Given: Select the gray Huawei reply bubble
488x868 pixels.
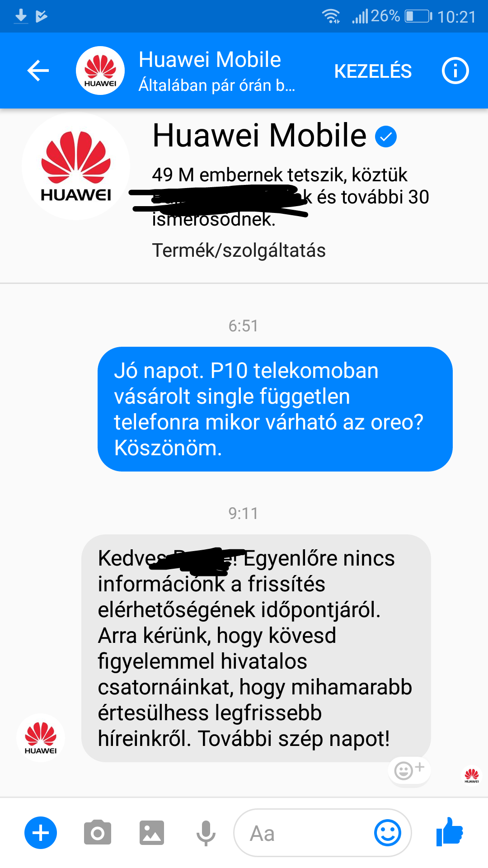Looking at the screenshot, I should 256,648.
